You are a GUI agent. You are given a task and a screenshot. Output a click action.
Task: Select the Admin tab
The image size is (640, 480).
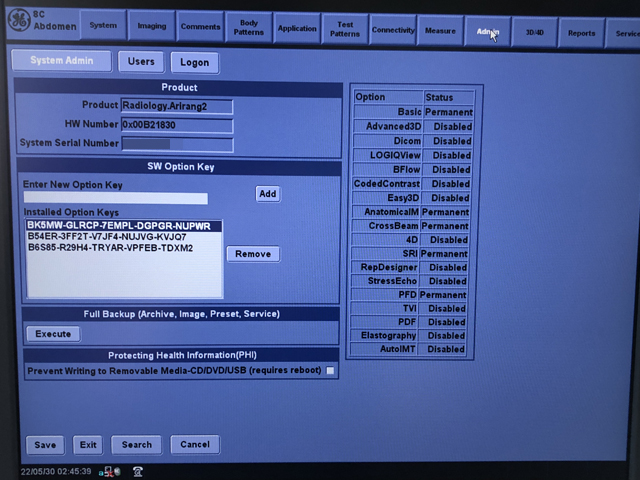[487, 31]
